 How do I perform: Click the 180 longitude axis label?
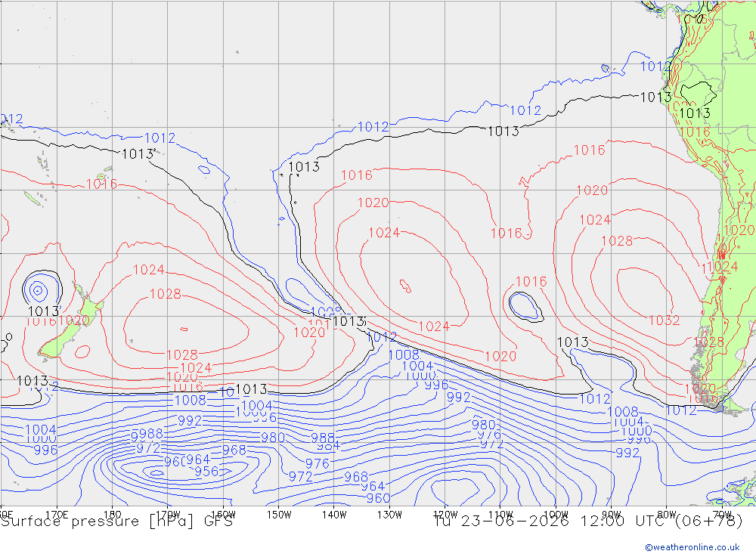click(x=113, y=515)
